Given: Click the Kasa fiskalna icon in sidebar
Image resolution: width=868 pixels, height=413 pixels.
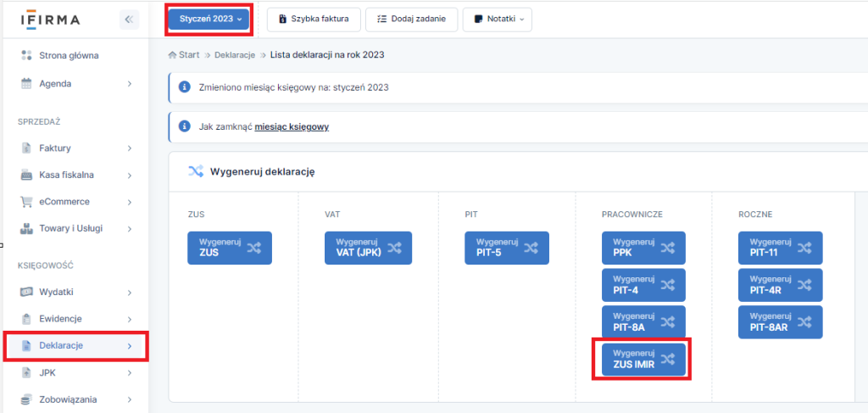Looking at the screenshot, I should pos(26,175).
